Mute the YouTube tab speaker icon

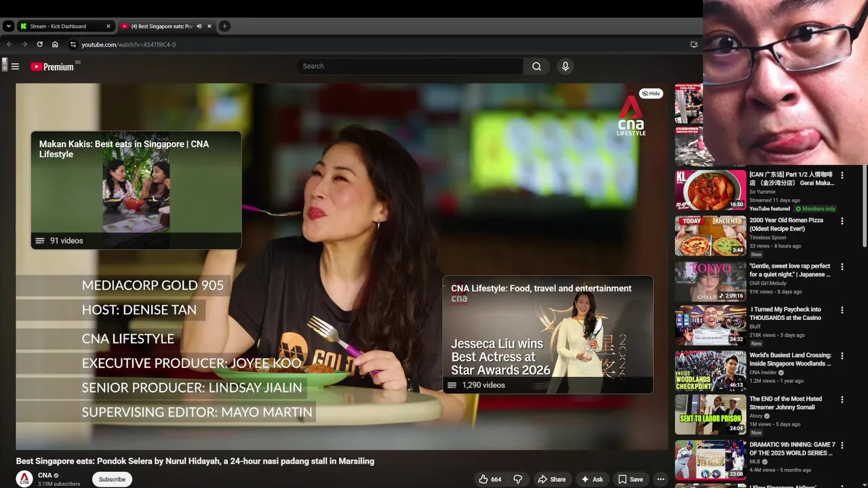point(199,26)
